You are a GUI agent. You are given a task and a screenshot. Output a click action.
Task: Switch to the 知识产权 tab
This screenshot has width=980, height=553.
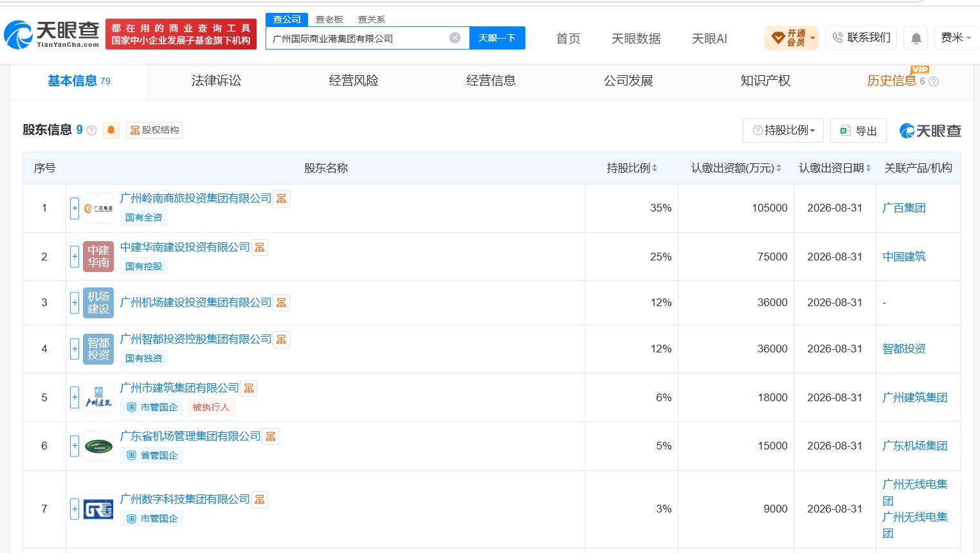(765, 81)
